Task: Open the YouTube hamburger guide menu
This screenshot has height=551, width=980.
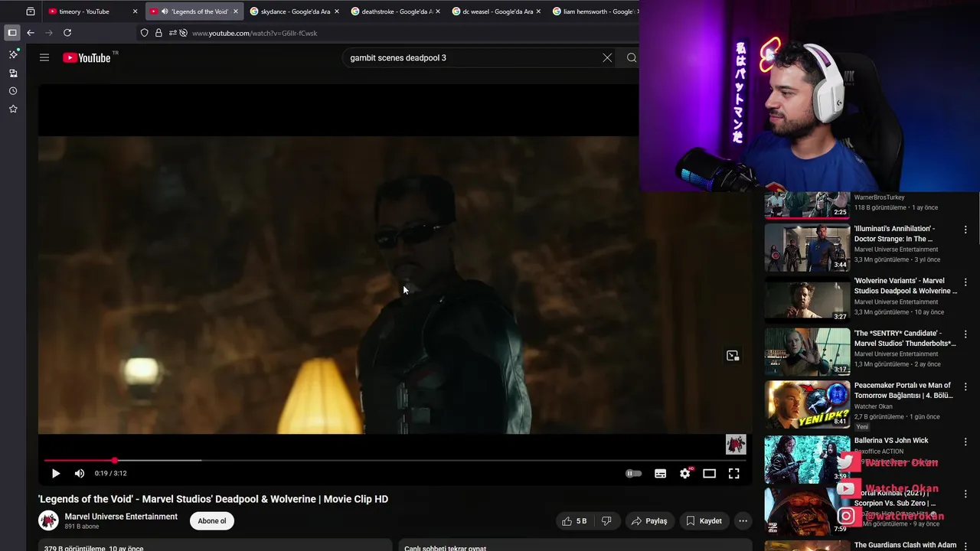Action: coord(44,57)
